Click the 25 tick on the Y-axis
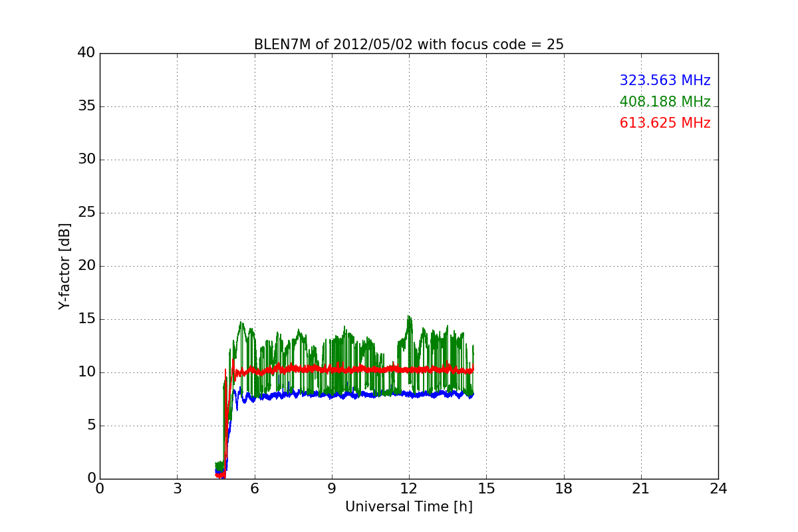798x532 pixels. coord(86,213)
